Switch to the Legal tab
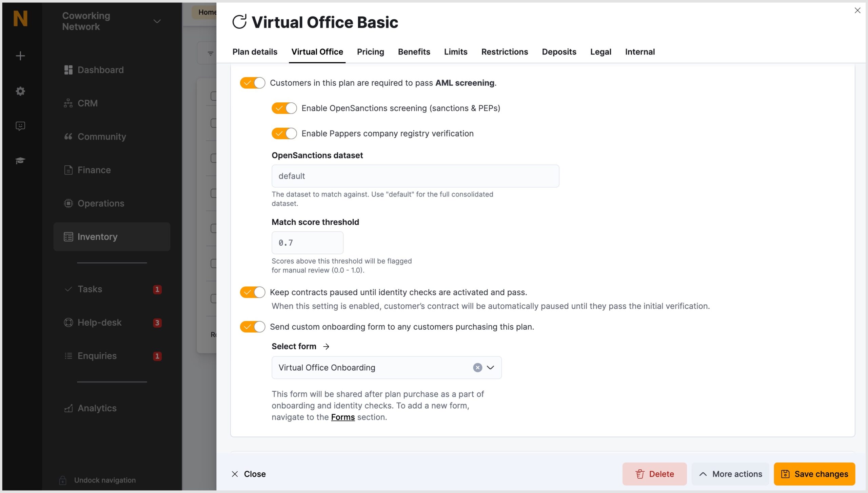The height and width of the screenshot is (493, 868). (x=600, y=52)
